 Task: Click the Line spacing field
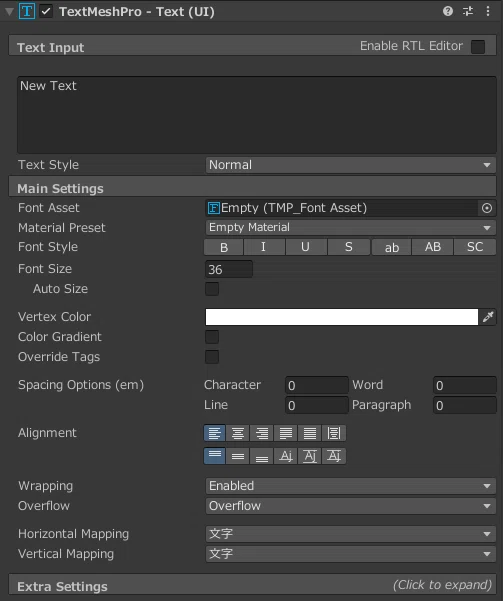coord(317,405)
